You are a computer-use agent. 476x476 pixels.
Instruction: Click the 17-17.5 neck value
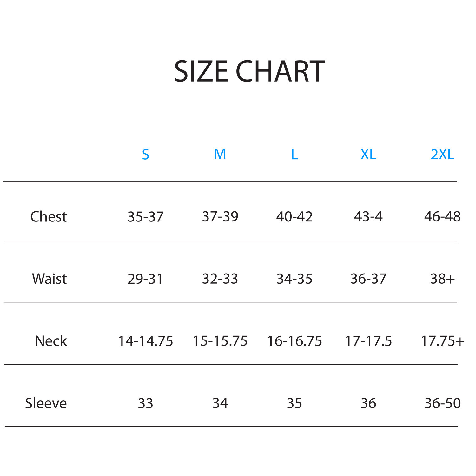tap(368, 341)
